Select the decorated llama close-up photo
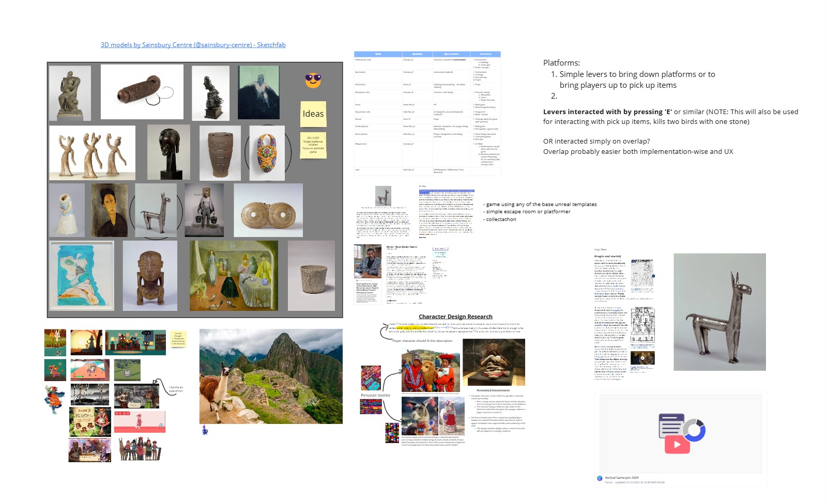The width and height of the screenshot is (827, 504). 420,416
